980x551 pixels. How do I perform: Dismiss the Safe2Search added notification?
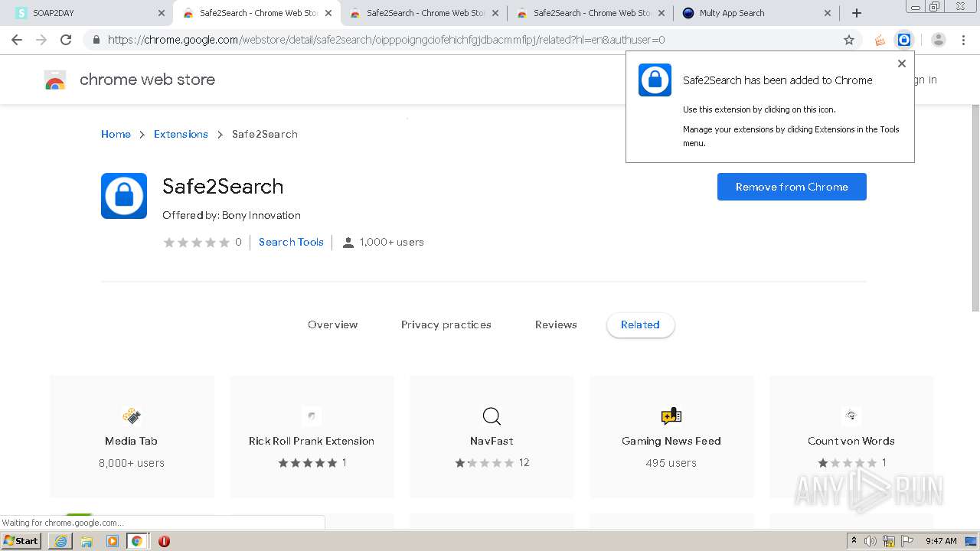tap(902, 64)
